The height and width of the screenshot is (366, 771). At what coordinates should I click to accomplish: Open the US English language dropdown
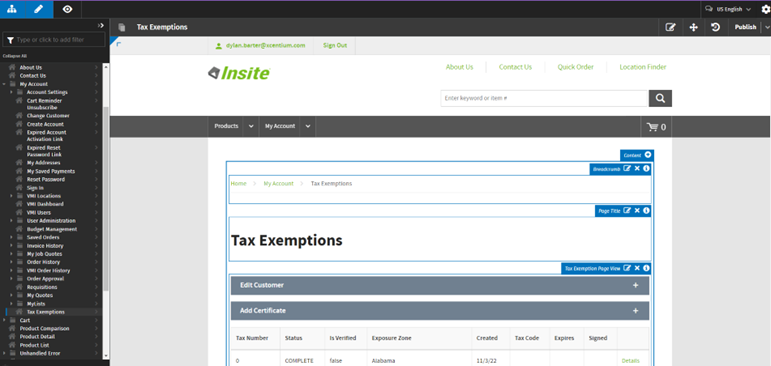[x=729, y=9]
